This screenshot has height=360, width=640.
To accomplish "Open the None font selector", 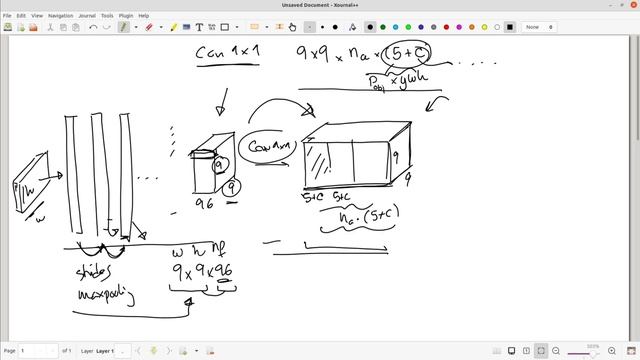I will point(539,27).
